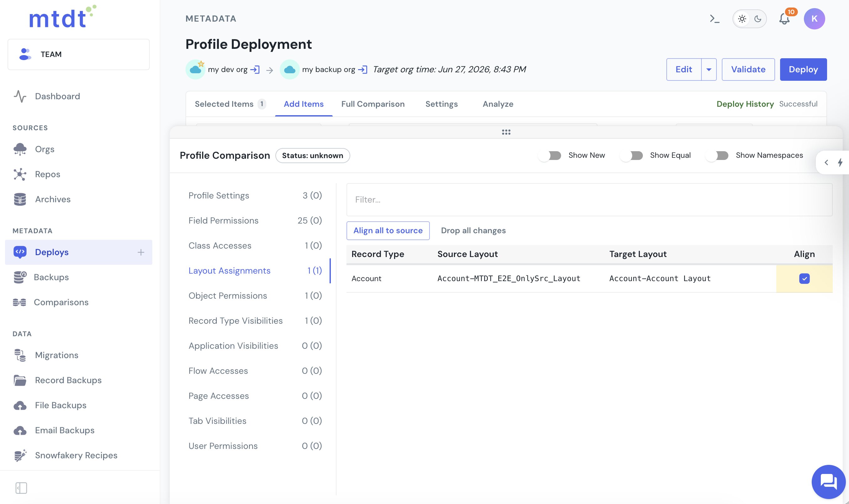Click the panel drag handle dots
This screenshot has width=849, height=504.
(x=506, y=132)
